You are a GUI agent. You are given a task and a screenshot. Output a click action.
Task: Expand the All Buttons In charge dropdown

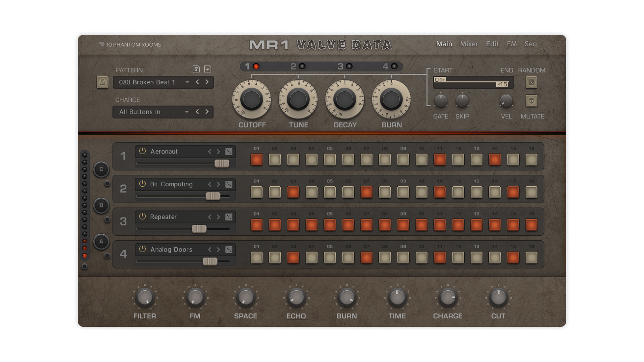(186, 112)
